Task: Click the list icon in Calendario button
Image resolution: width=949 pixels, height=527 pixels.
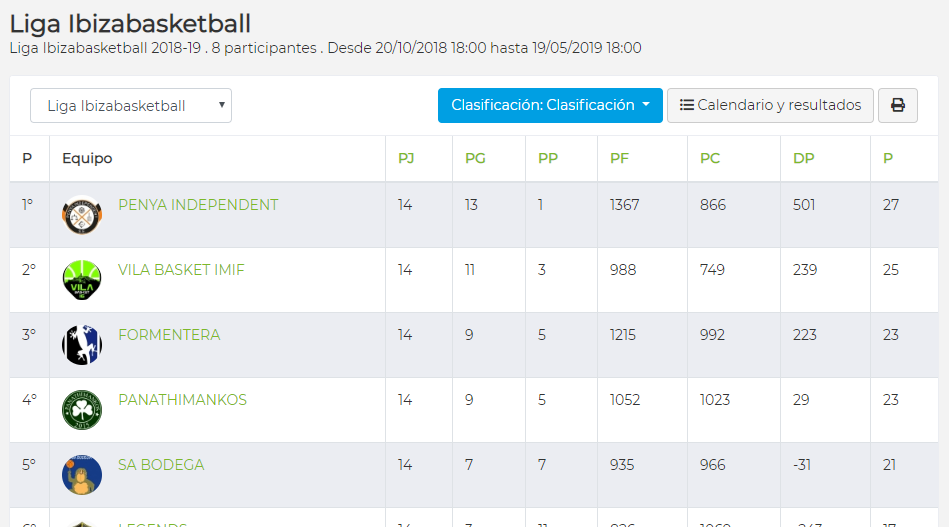Action: [x=686, y=105]
